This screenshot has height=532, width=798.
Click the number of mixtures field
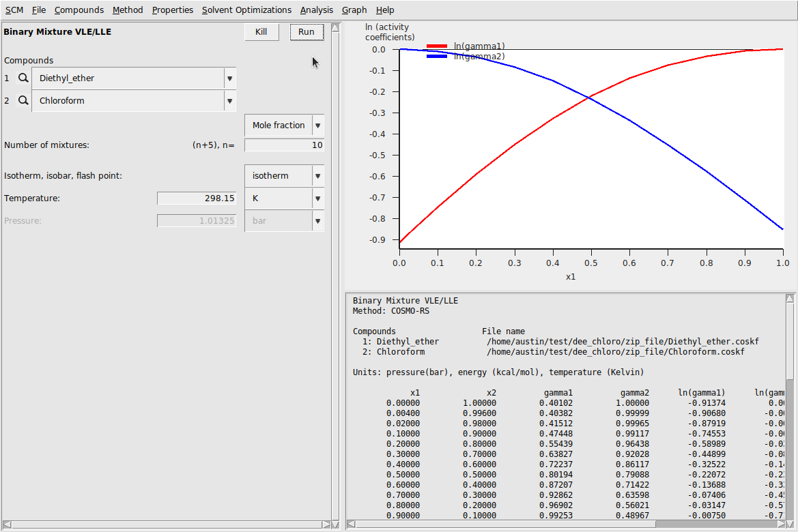[284, 145]
